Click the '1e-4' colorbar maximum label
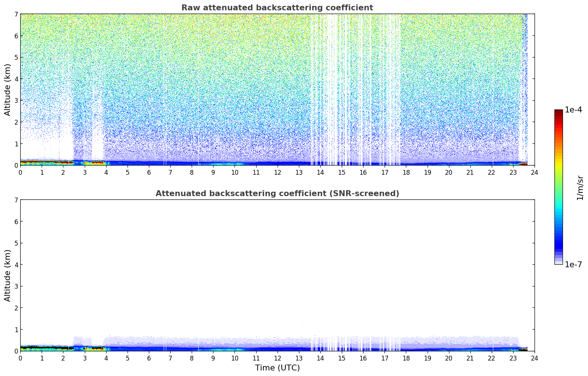The image size is (588, 376). [x=573, y=110]
